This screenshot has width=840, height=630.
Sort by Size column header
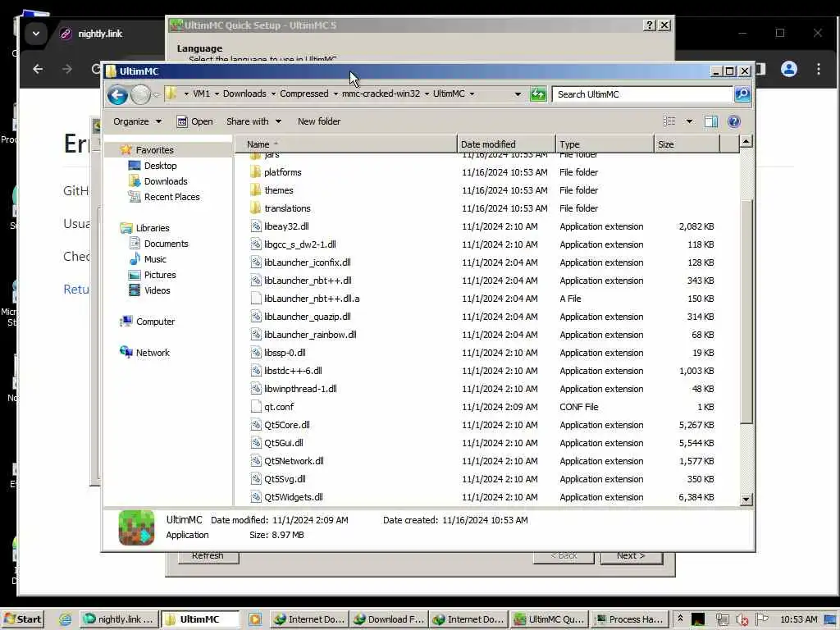687,144
